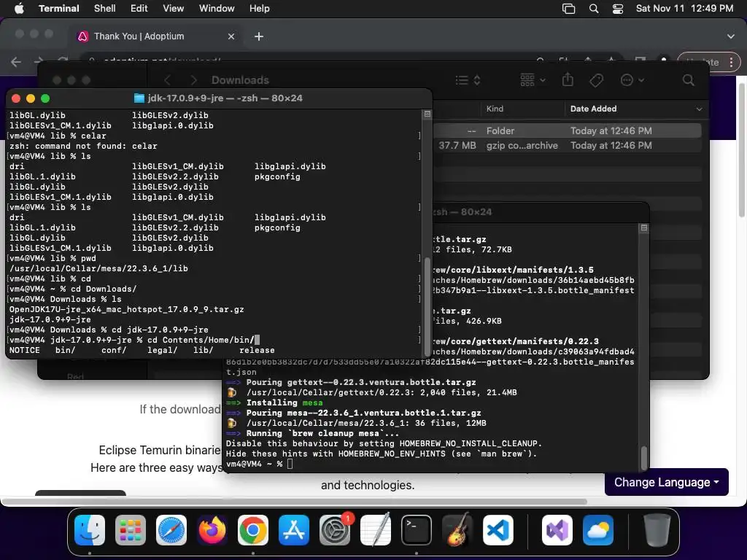Open the Help menu

tap(259, 9)
